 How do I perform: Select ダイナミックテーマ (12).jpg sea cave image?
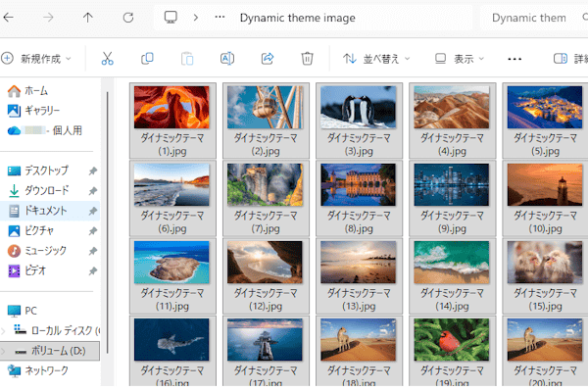[x=266, y=276]
